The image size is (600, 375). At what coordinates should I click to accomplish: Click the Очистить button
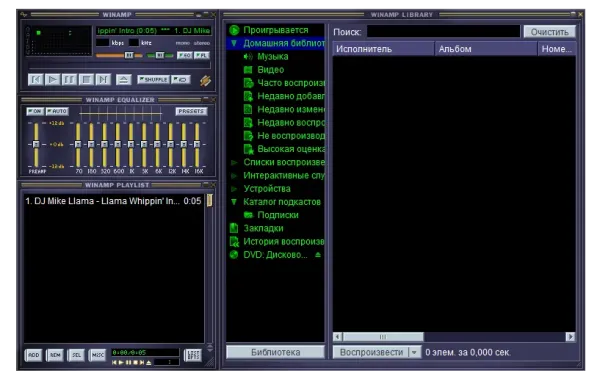(549, 32)
